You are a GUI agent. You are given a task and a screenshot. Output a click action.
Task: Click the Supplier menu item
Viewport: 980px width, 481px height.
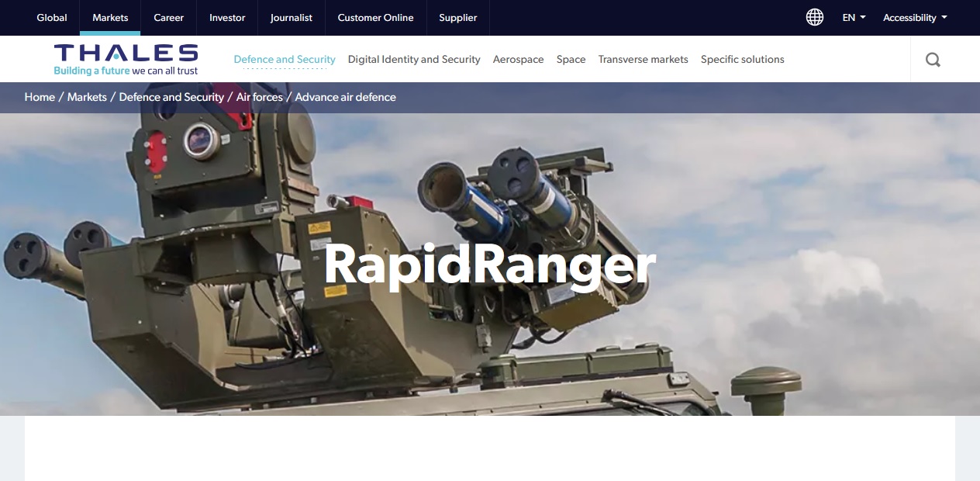point(458,18)
